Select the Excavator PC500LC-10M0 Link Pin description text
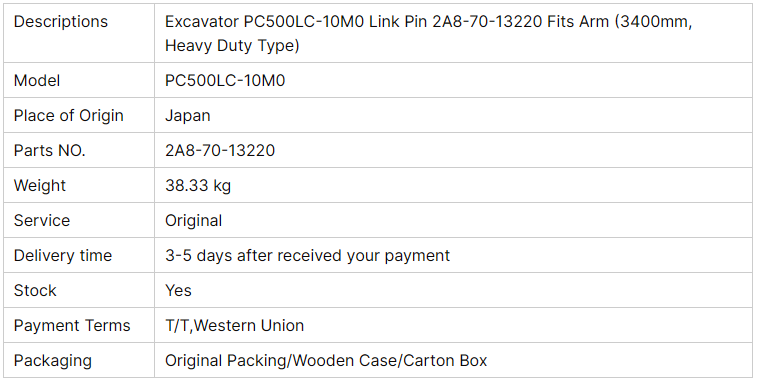 pyautogui.click(x=429, y=33)
